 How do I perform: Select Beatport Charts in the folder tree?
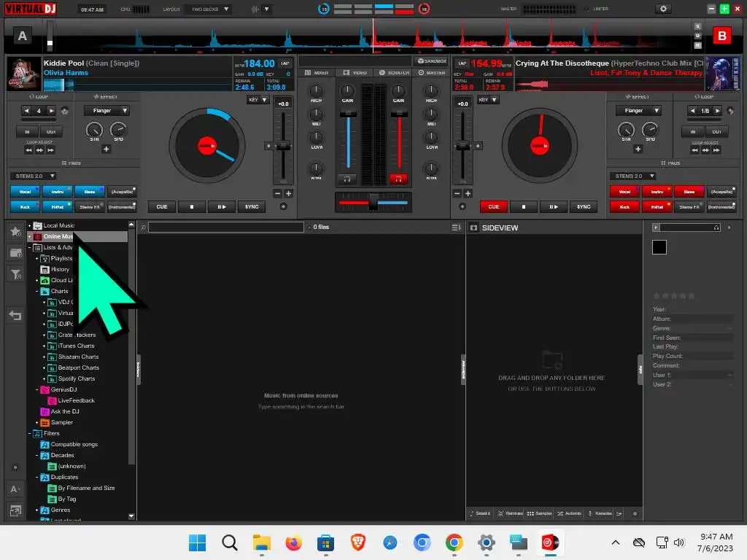pos(79,367)
